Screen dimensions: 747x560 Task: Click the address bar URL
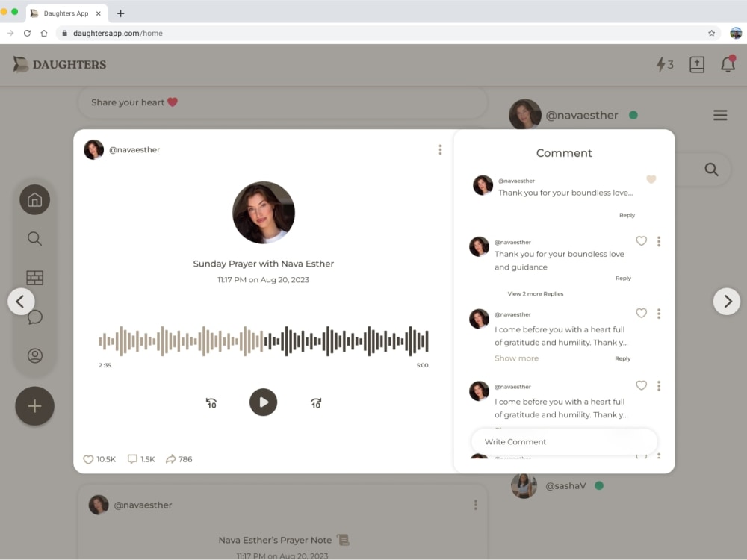point(118,33)
